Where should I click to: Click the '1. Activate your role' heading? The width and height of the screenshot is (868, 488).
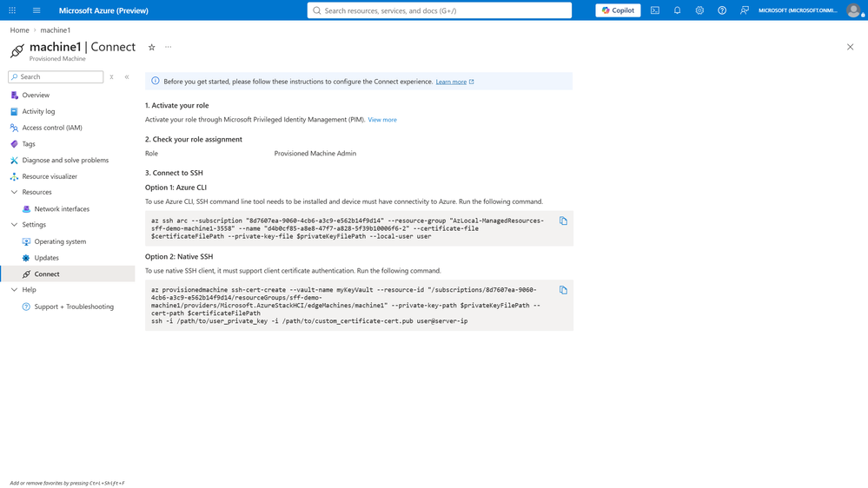tap(177, 105)
